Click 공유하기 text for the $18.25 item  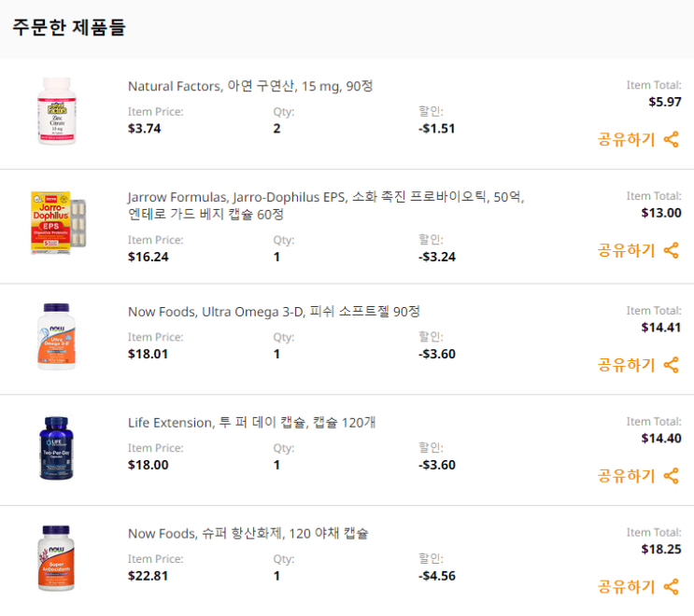click(627, 587)
